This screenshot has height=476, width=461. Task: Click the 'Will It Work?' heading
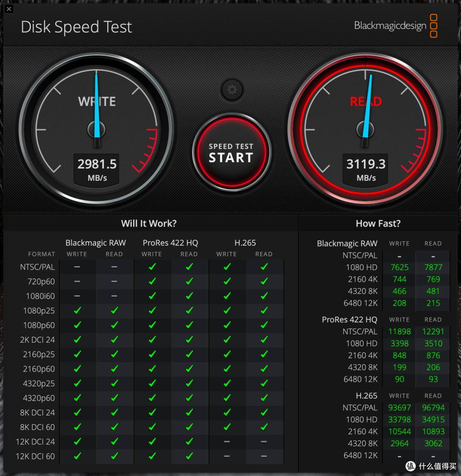(149, 223)
